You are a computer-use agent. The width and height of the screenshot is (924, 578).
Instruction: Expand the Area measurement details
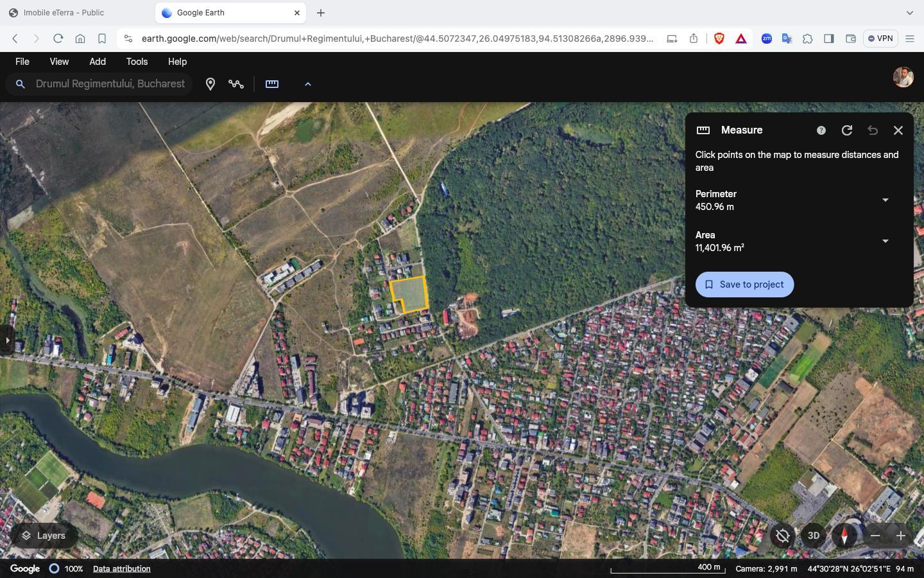885,241
